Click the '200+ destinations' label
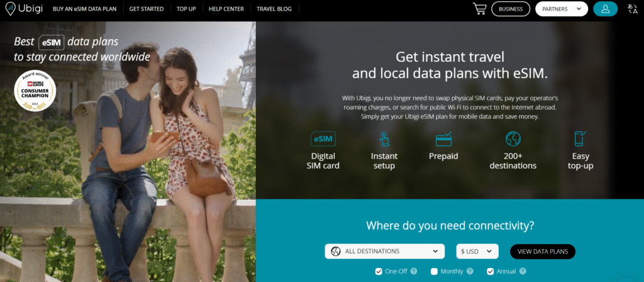Image resolution: width=644 pixels, height=282 pixels. [513, 161]
